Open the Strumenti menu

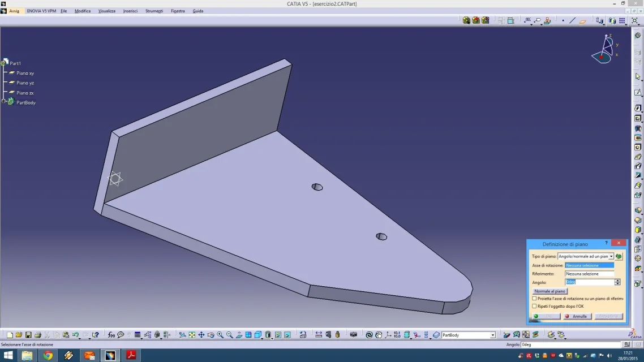pos(154,11)
